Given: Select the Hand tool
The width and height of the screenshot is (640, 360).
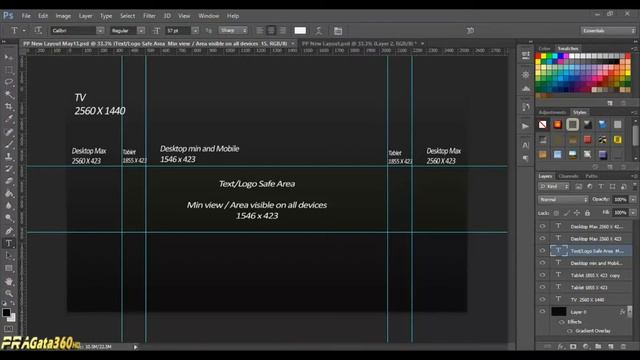Looking at the screenshot, I should (9, 281).
